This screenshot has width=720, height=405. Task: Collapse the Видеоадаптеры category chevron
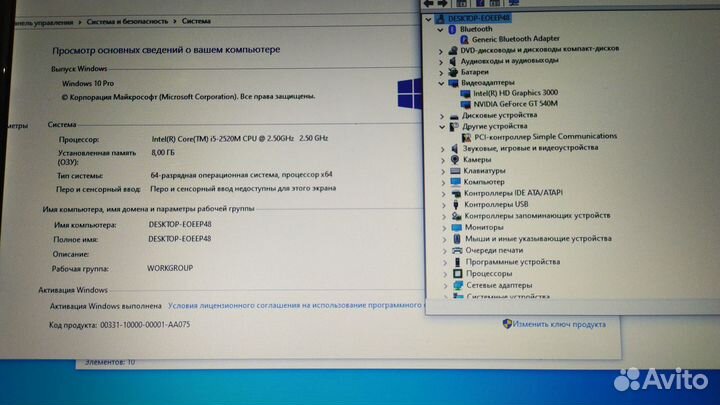(441, 84)
